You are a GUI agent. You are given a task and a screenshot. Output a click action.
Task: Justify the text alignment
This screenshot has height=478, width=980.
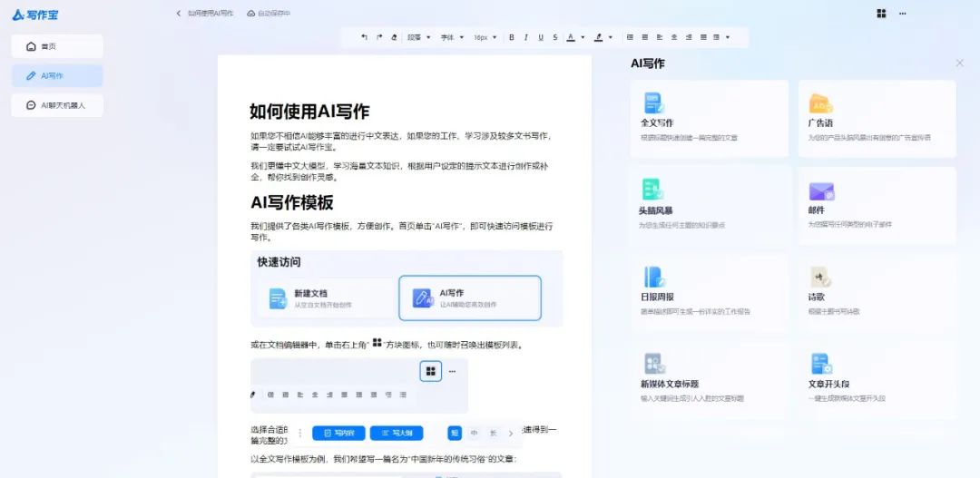tap(703, 37)
